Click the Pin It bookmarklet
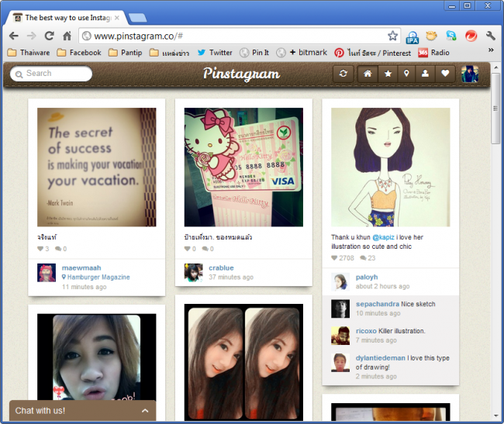504x424 pixels. point(254,53)
